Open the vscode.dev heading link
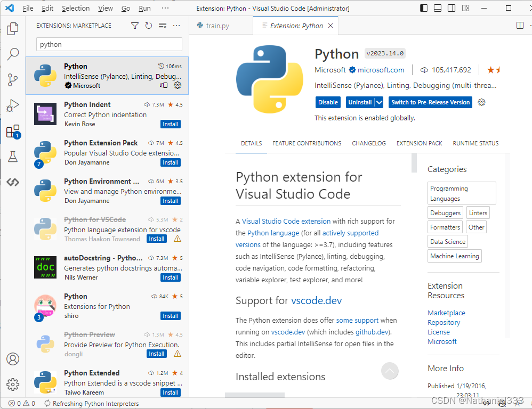532x409 pixels. (x=316, y=300)
